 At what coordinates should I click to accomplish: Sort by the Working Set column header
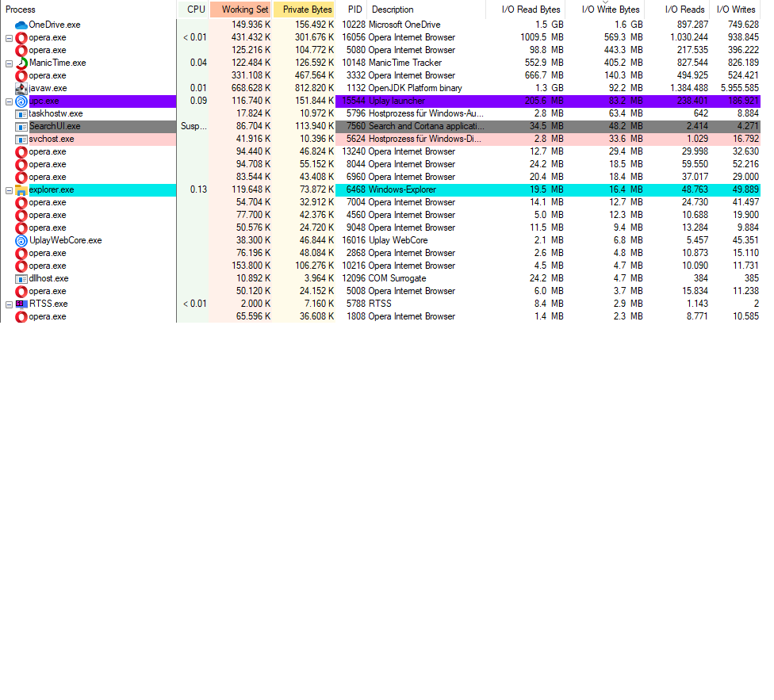pyautogui.click(x=240, y=10)
